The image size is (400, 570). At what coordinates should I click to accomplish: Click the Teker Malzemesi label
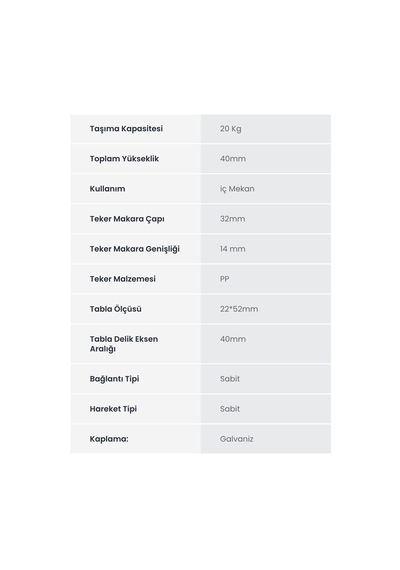(x=123, y=279)
